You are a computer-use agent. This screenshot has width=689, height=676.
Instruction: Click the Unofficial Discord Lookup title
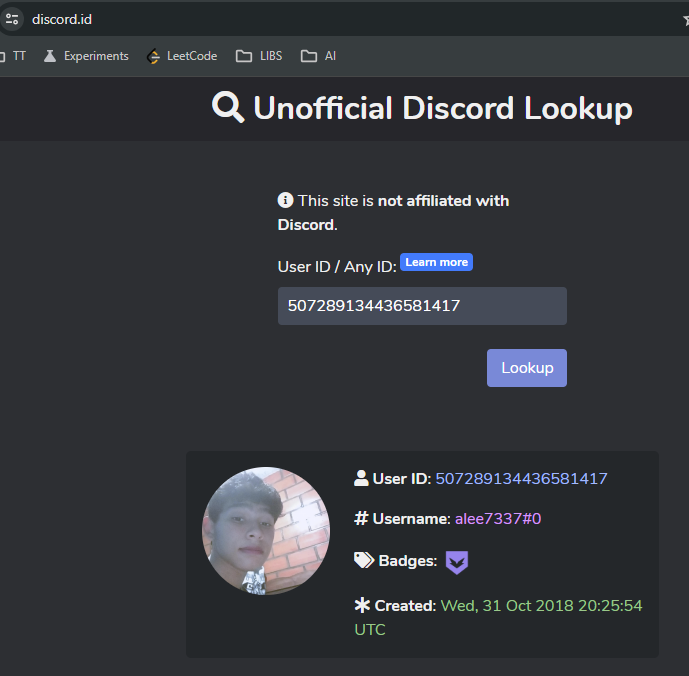coord(443,108)
